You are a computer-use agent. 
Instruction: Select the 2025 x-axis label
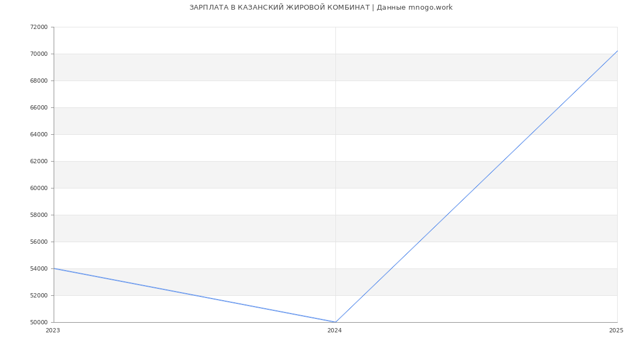616,331
